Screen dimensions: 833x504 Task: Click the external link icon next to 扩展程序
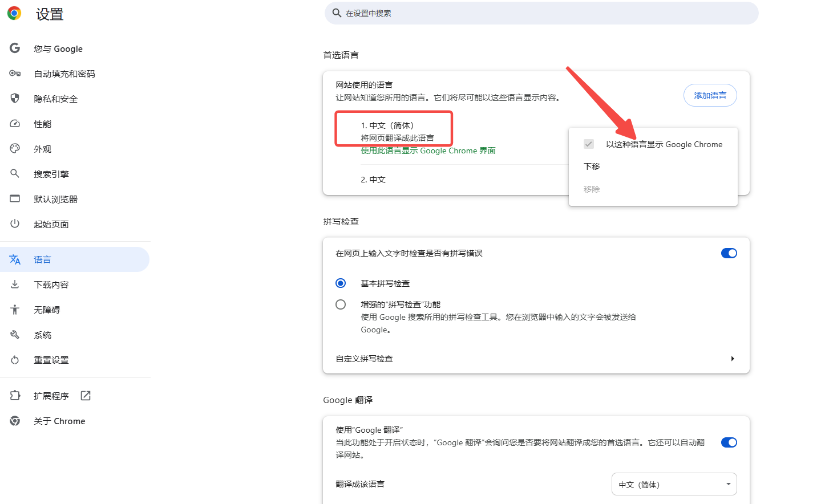(86, 396)
